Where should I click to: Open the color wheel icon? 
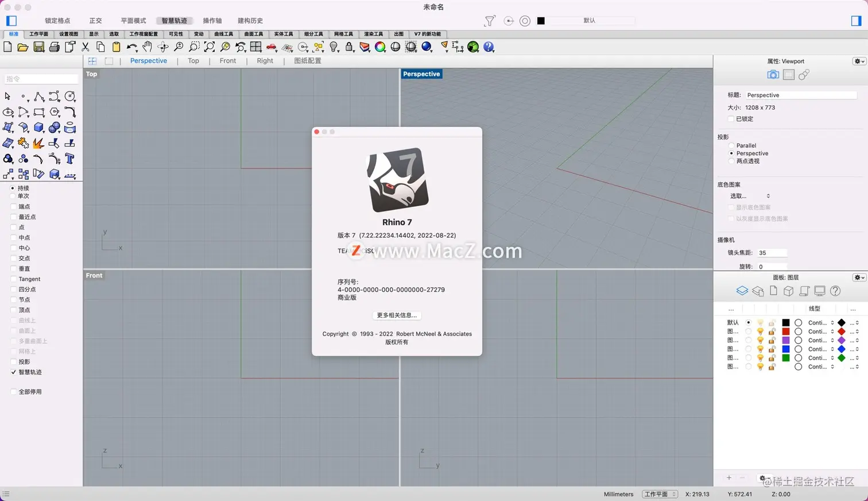[380, 47]
